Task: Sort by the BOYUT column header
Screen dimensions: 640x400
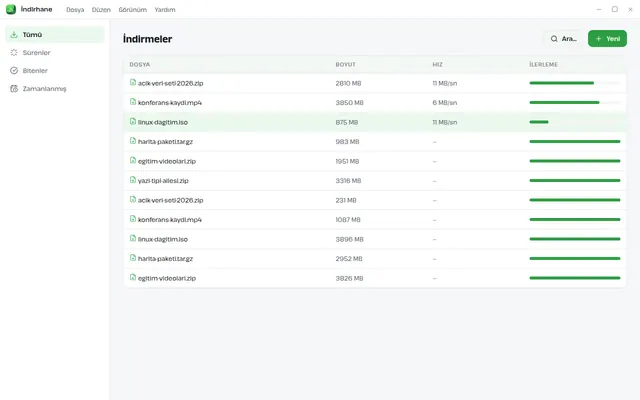Action: pyautogui.click(x=346, y=64)
